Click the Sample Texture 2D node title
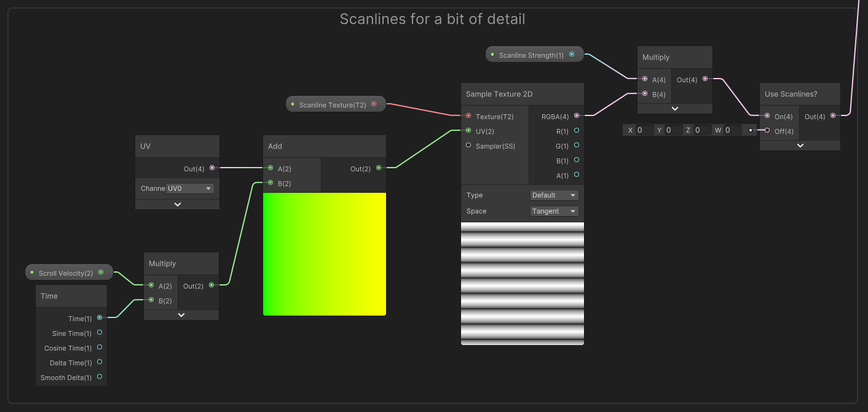 499,94
